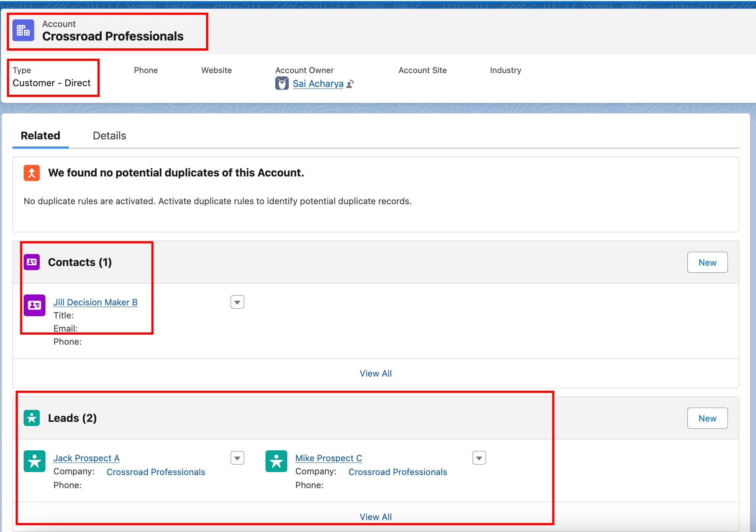The height and width of the screenshot is (532, 756).
Task: Switch to the Details tab
Action: (x=109, y=136)
